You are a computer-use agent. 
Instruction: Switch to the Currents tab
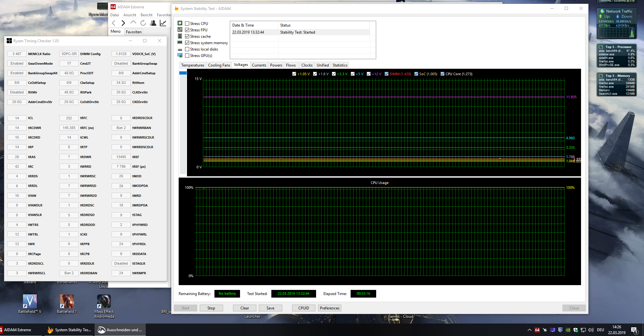259,65
